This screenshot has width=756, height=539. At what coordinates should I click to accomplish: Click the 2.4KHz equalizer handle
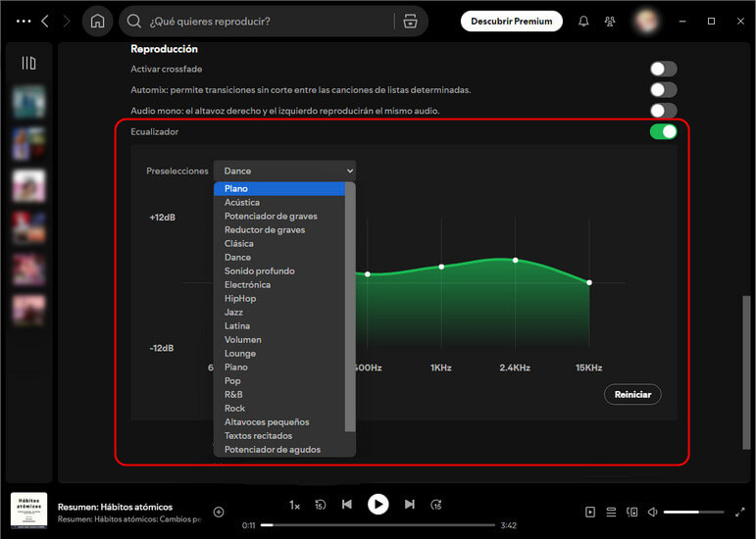(515, 260)
